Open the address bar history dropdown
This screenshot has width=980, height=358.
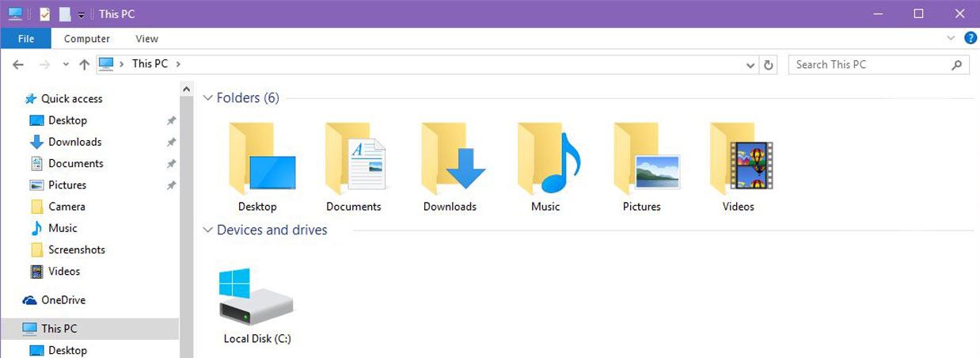(x=751, y=65)
